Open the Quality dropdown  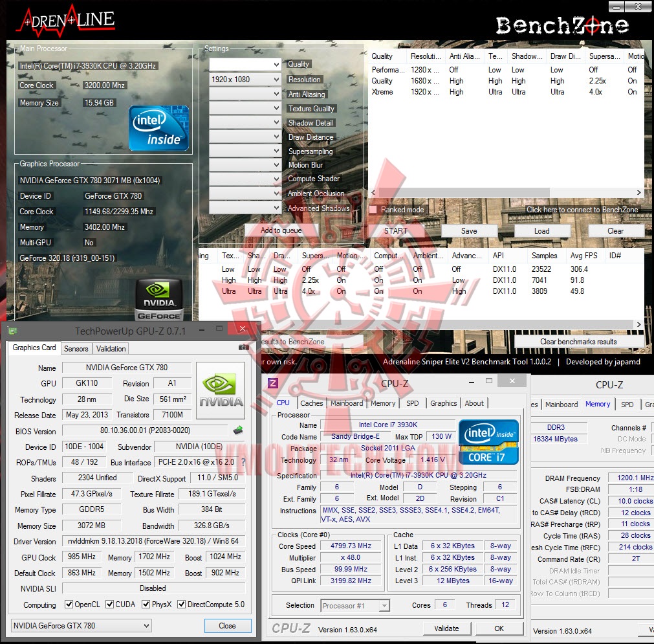245,64
